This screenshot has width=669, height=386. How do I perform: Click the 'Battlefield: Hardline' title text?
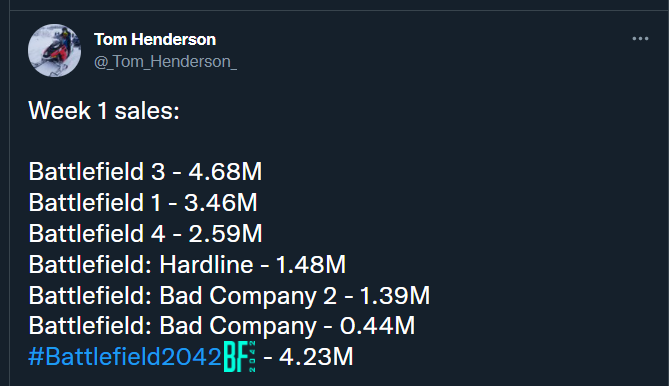pos(141,264)
